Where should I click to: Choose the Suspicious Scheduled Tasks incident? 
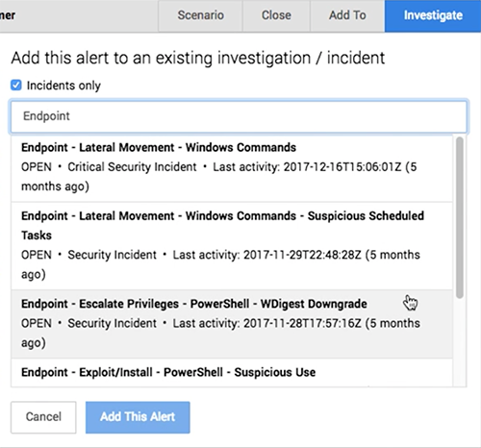coord(232,246)
